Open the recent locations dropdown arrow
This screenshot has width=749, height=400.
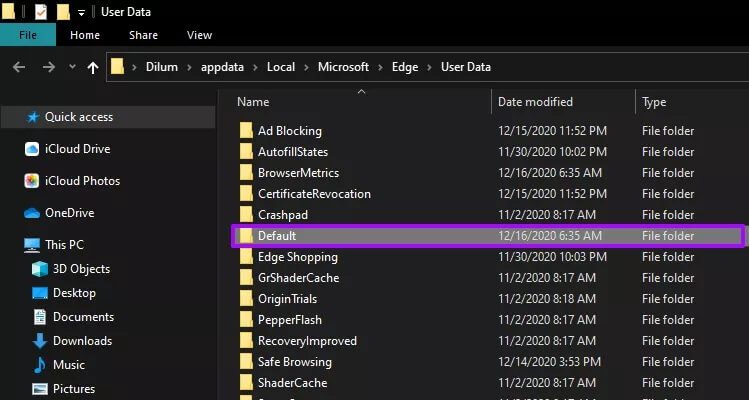[x=73, y=67]
